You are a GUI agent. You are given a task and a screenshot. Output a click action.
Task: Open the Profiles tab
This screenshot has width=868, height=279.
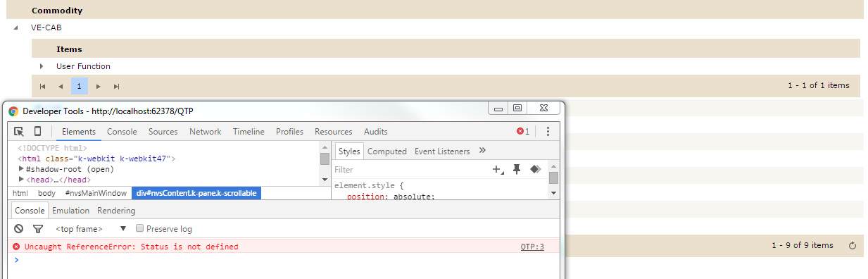(x=290, y=132)
